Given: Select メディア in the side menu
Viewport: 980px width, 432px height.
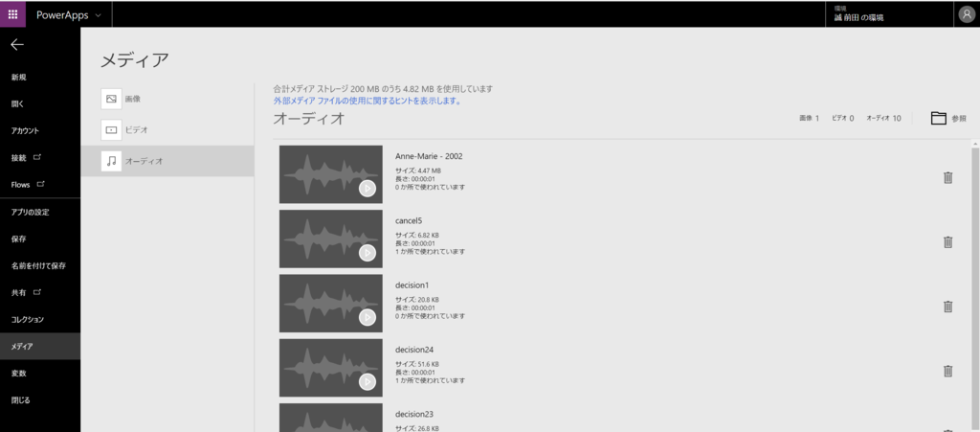Looking at the screenshot, I should [x=40, y=347].
